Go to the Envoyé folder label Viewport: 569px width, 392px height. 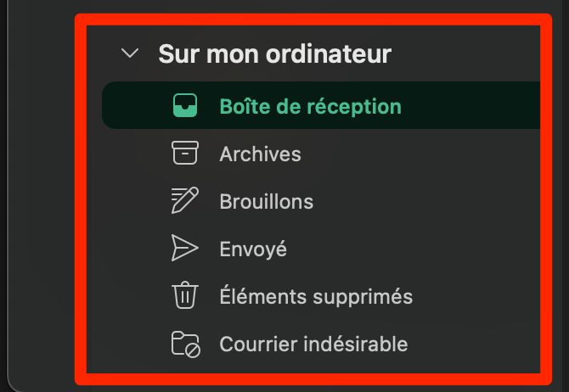pos(253,249)
